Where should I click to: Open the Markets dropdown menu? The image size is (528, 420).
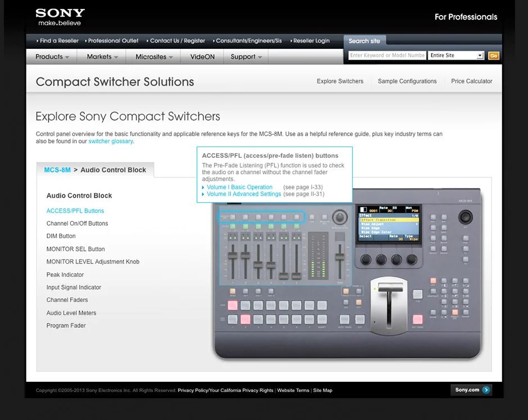101,56
